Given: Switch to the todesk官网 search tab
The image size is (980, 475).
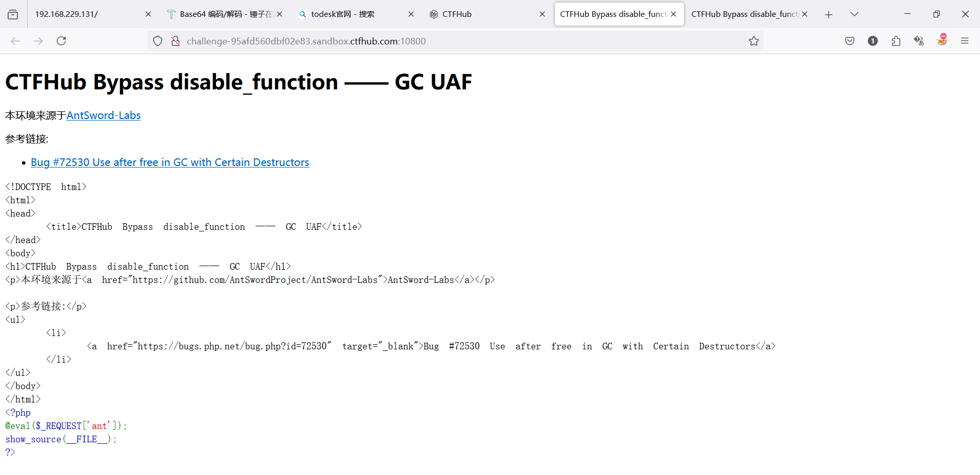Looking at the screenshot, I should 356,14.
